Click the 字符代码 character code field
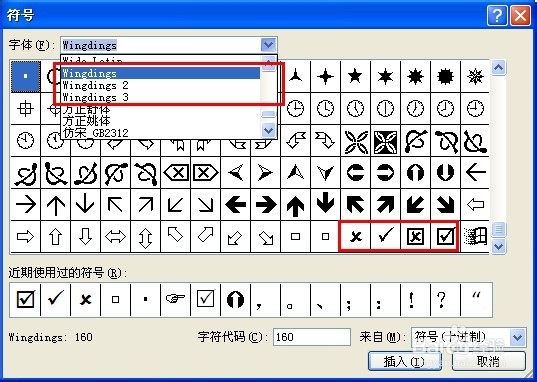Viewport: 537px width, 382px height. click(312, 337)
